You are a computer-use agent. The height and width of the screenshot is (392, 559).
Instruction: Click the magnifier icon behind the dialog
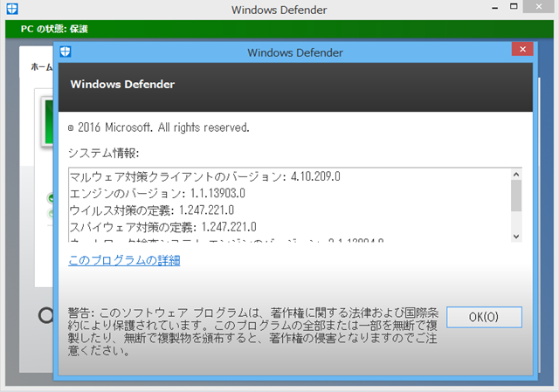(x=45, y=314)
